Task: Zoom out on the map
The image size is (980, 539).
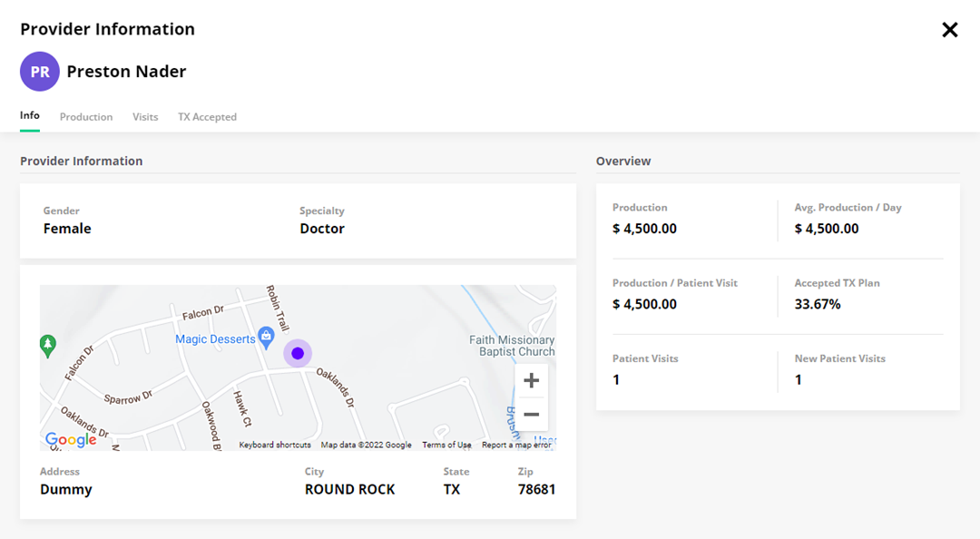Action: [x=531, y=415]
